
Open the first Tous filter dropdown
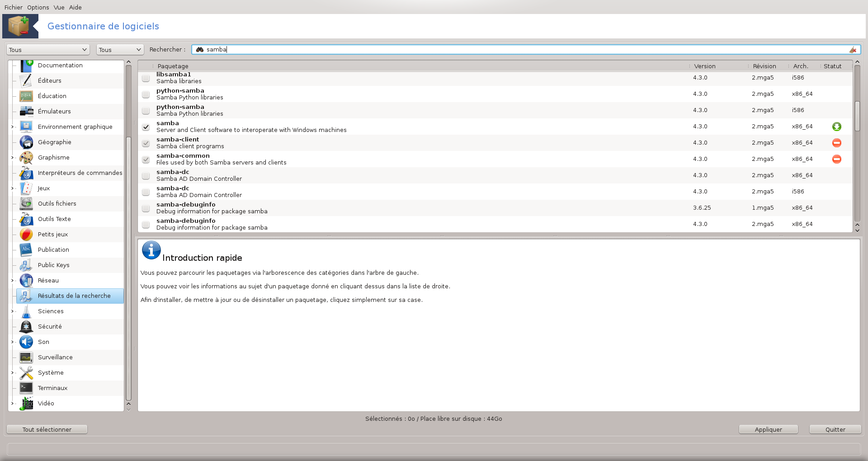[x=48, y=50]
